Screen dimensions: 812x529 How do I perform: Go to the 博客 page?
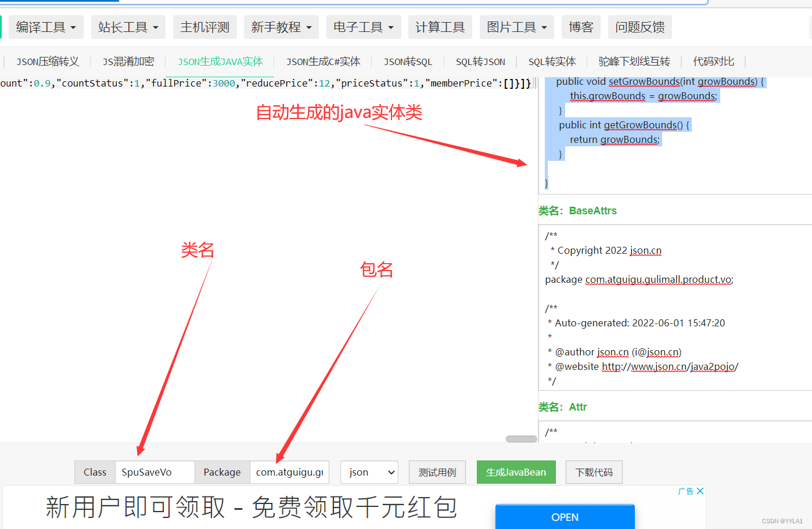[581, 27]
